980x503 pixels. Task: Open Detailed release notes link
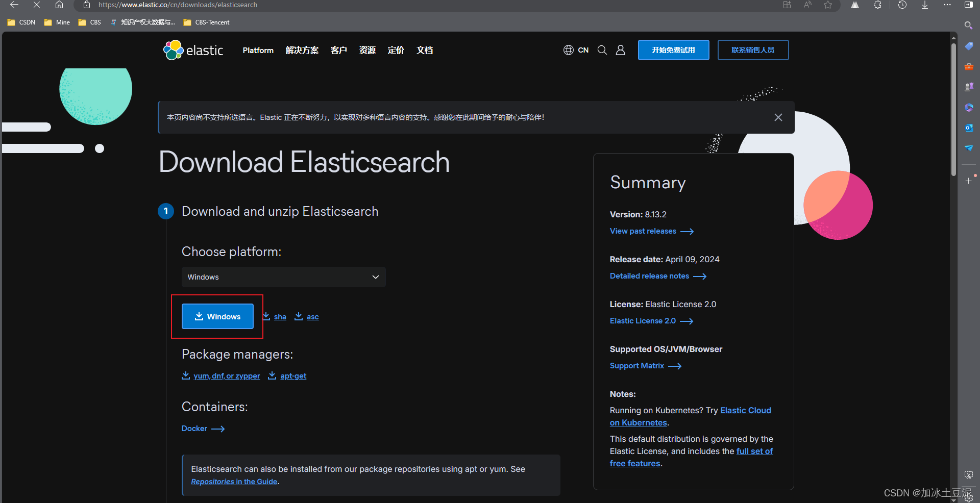coord(658,276)
